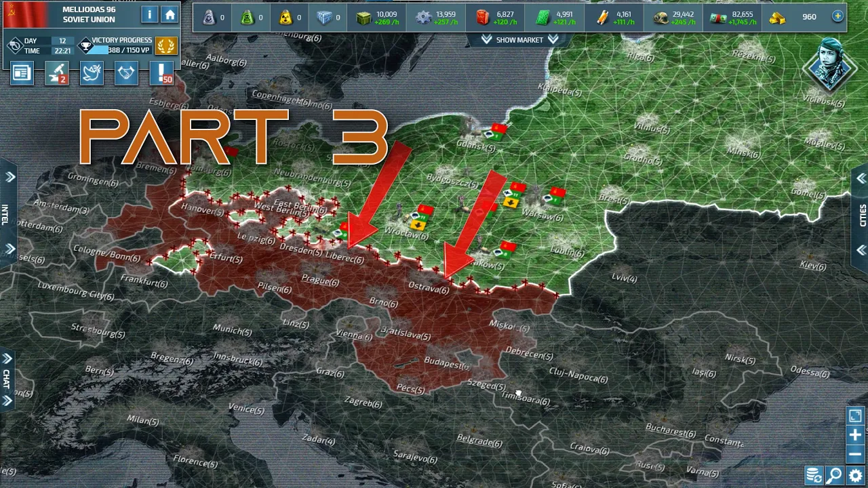Select the city Bydgoszcz on map

click(452, 182)
